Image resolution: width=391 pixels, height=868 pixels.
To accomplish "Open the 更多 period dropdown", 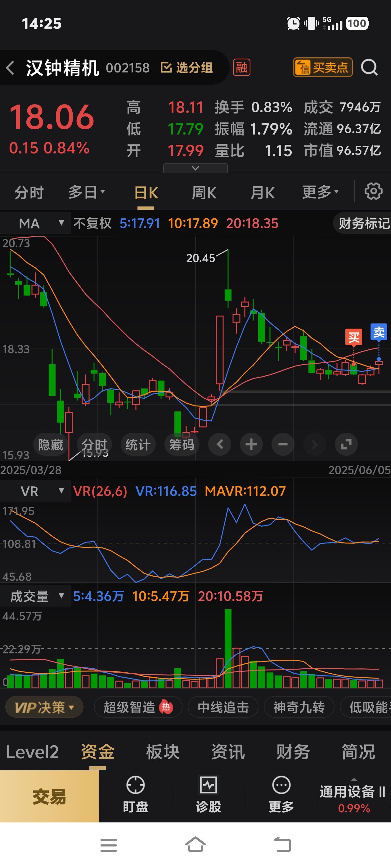I will (x=320, y=193).
